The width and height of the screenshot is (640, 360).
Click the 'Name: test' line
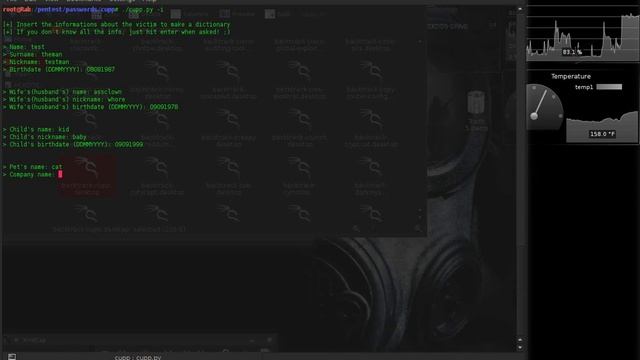point(24,47)
